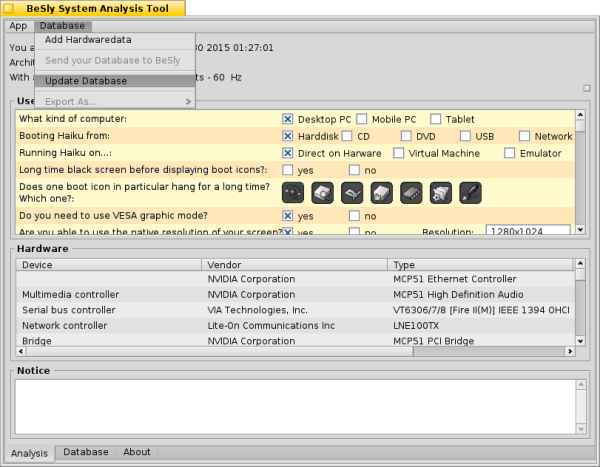The width and height of the screenshot is (600, 467).
Task: Select Add Hardwaredata menu entry
Action: pyautogui.click(x=88, y=40)
